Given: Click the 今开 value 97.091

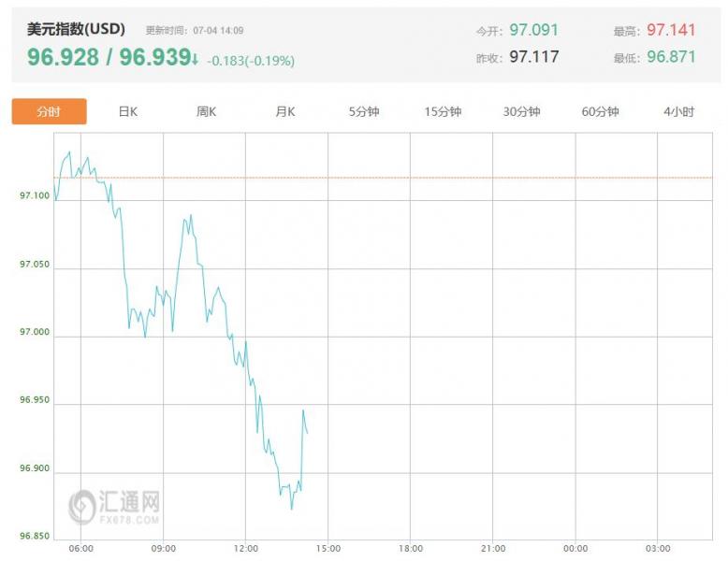Looking at the screenshot, I should 533,30.
